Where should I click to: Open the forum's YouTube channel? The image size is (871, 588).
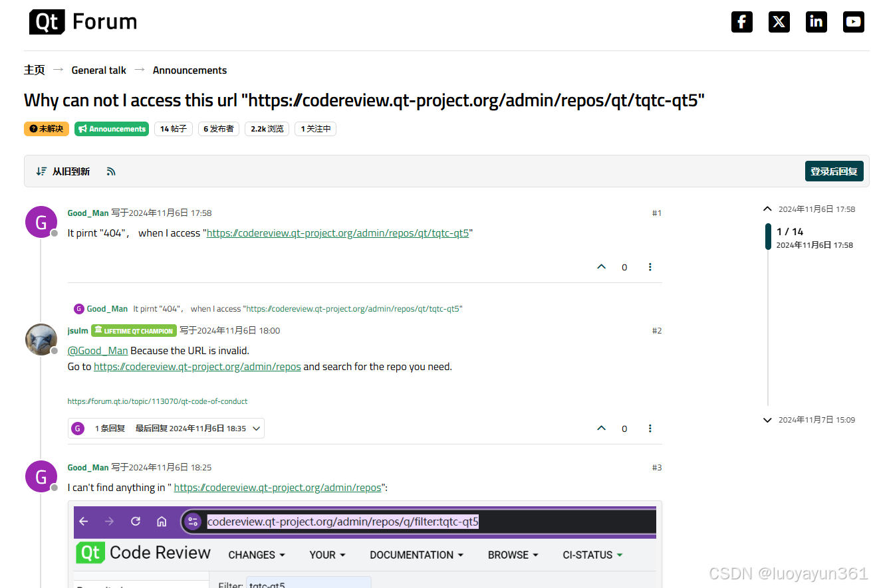tap(854, 21)
